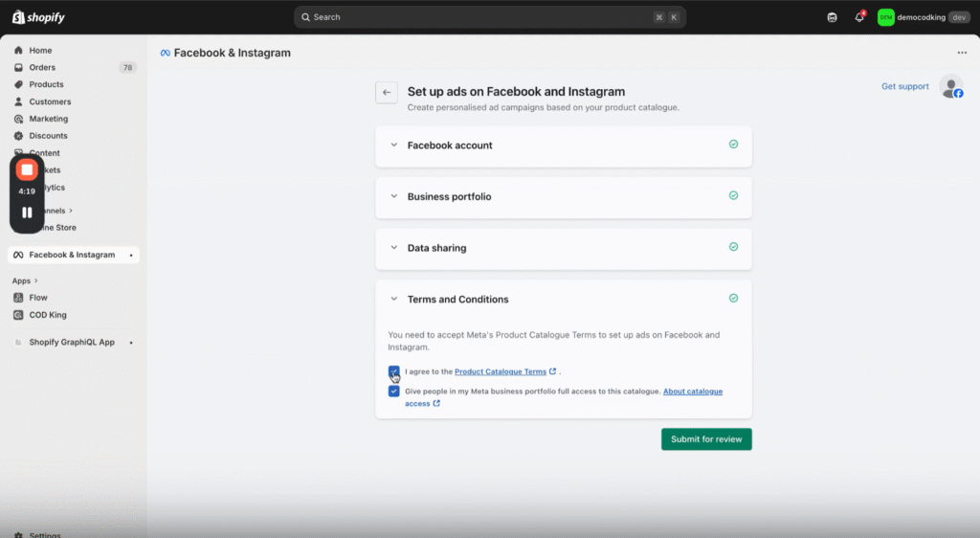Expand the Facebook account section
Image resolution: width=980 pixels, height=538 pixels.
point(563,146)
